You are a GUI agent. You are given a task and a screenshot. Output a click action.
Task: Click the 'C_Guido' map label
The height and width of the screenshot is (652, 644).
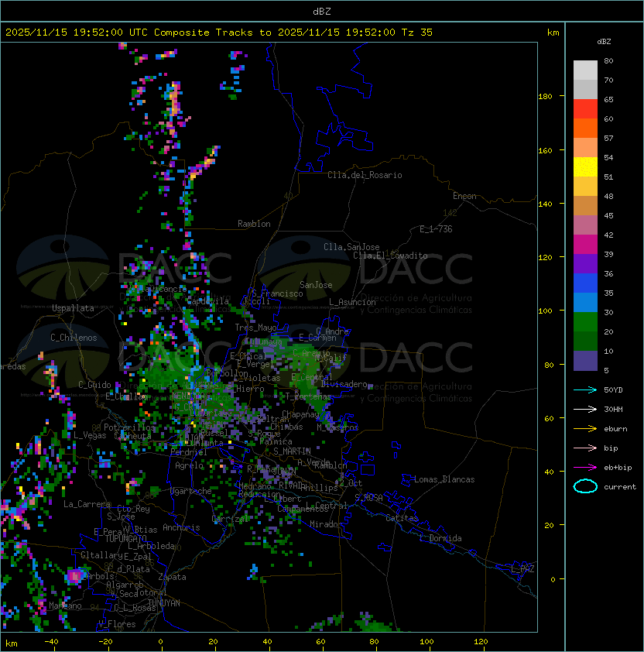click(x=94, y=385)
